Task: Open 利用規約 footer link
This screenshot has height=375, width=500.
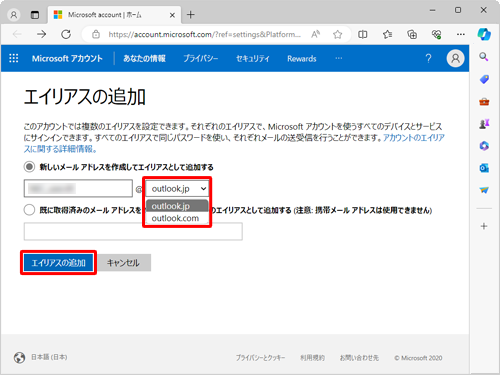Action: (312, 358)
